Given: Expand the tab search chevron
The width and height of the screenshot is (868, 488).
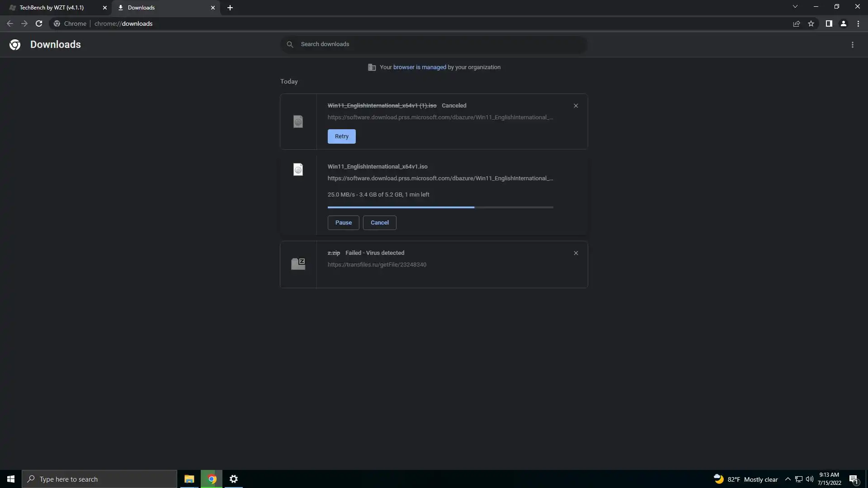Looking at the screenshot, I should (x=795, y=7).
